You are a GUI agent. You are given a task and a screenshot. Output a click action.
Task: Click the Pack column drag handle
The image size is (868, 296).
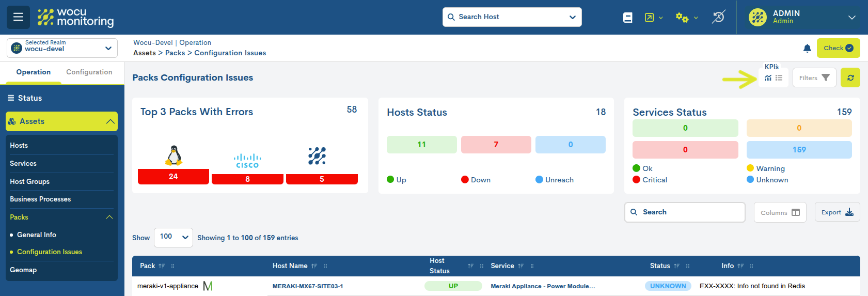(x=172, y=266)
